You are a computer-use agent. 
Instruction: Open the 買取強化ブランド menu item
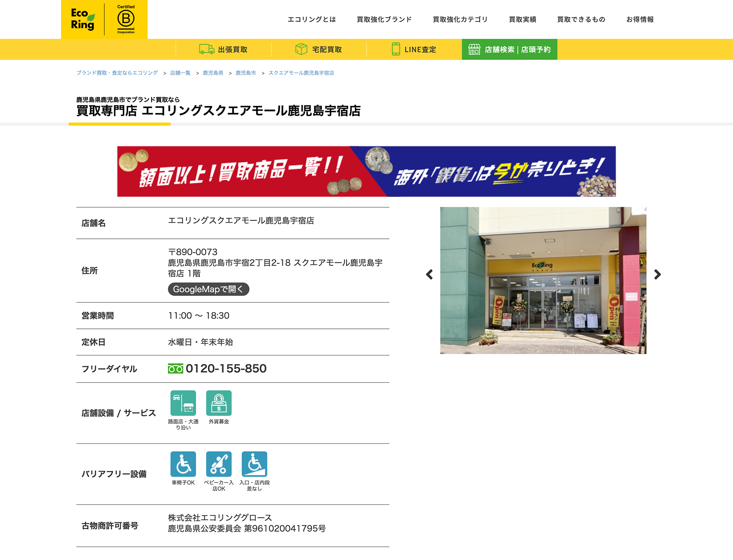(x=384, y=19)
